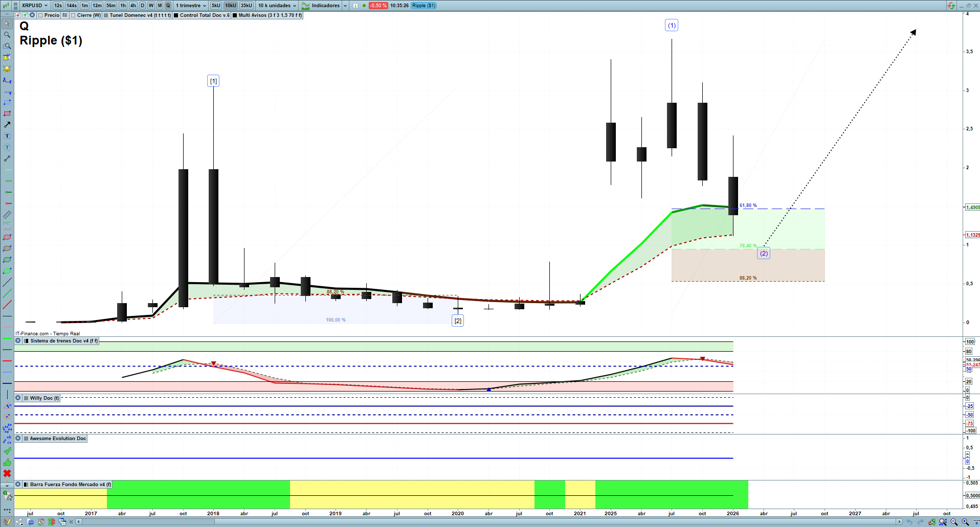
Task: Select the 144s timeframe
Action: 72,6
